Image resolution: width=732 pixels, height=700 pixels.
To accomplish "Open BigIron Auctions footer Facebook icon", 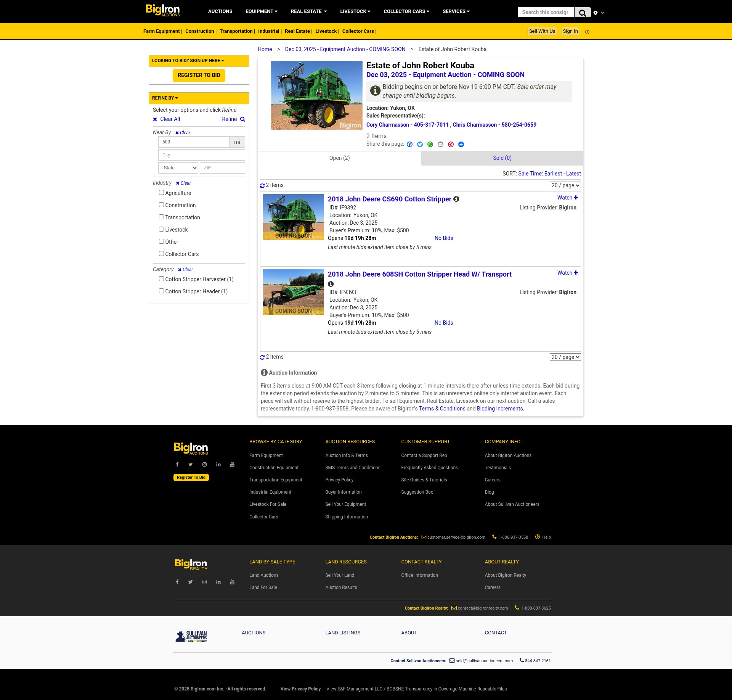I will [177, 465].
